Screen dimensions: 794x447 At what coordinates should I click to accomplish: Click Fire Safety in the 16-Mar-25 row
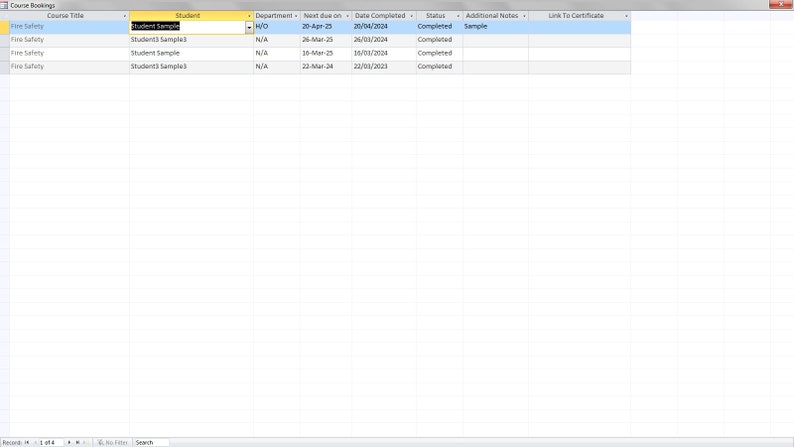[69, 54]
